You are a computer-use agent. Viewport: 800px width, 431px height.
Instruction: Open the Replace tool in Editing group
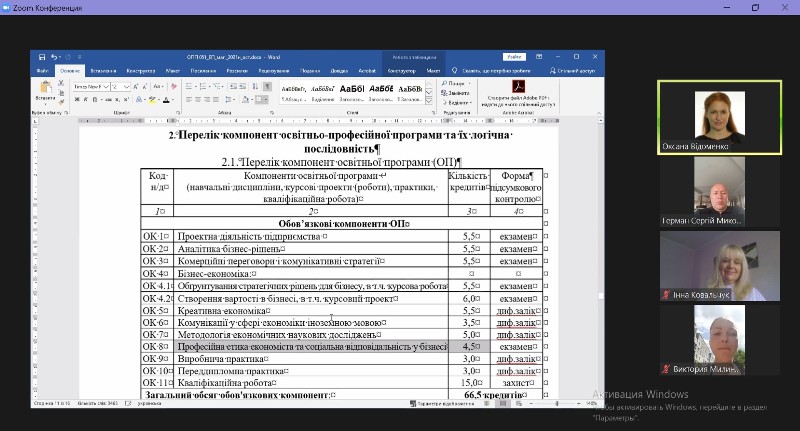tap(455, 93)
